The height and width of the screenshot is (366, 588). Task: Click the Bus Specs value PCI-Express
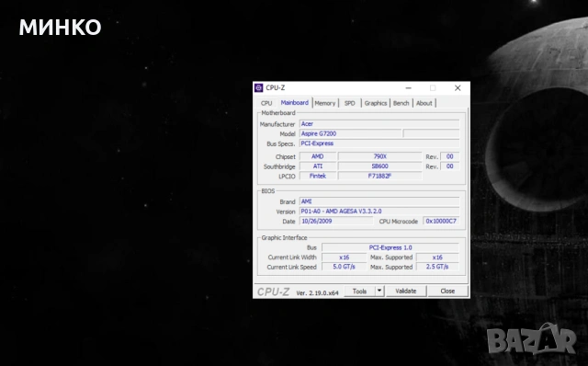[379, 143]
